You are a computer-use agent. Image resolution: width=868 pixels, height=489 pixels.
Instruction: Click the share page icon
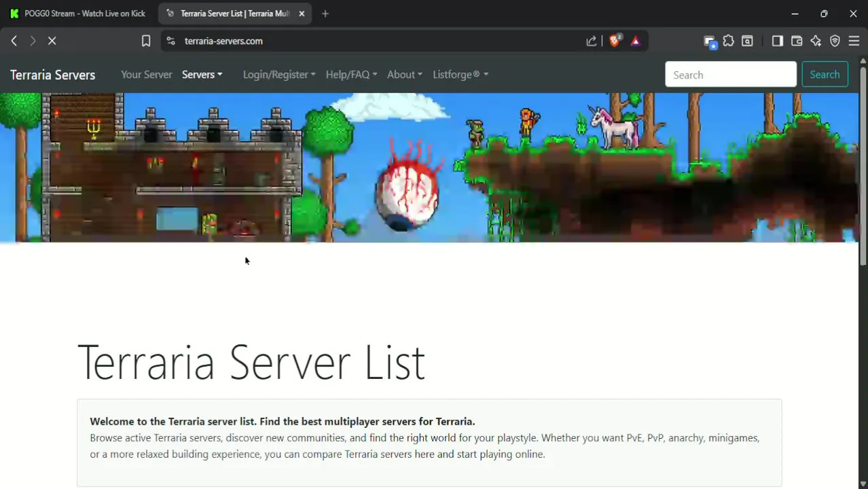point(592,41)
